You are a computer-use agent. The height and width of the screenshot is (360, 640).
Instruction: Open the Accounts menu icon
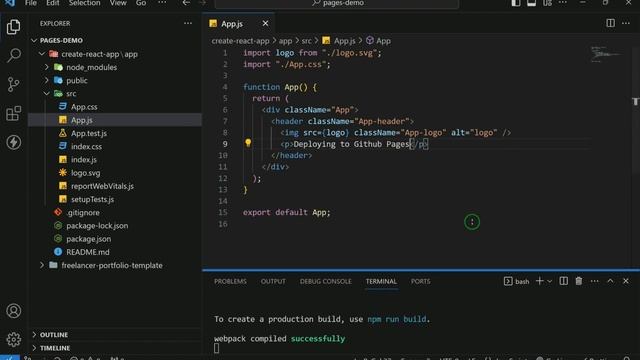(13, 311)
